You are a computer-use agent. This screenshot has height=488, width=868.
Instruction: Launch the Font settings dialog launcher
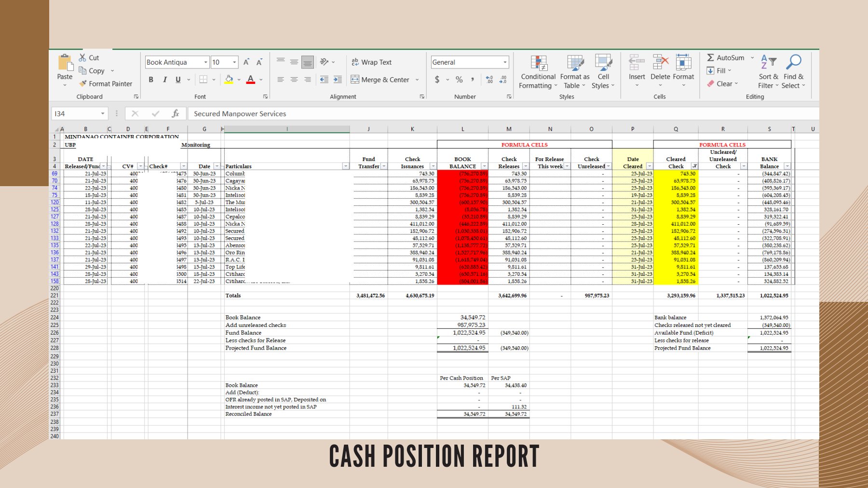(x=265, y=97)
